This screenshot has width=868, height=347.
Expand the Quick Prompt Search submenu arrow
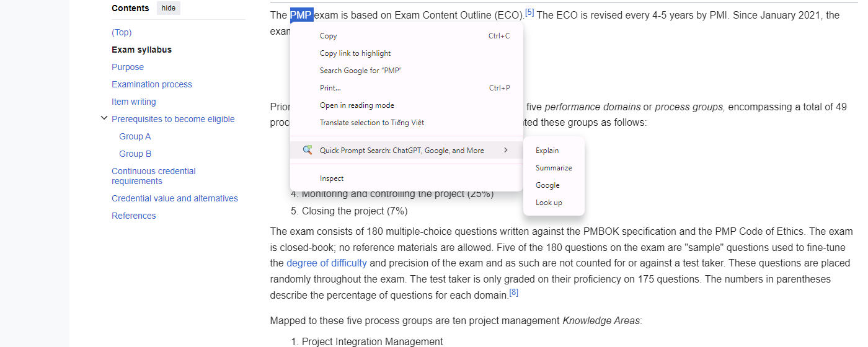[506, 150]
